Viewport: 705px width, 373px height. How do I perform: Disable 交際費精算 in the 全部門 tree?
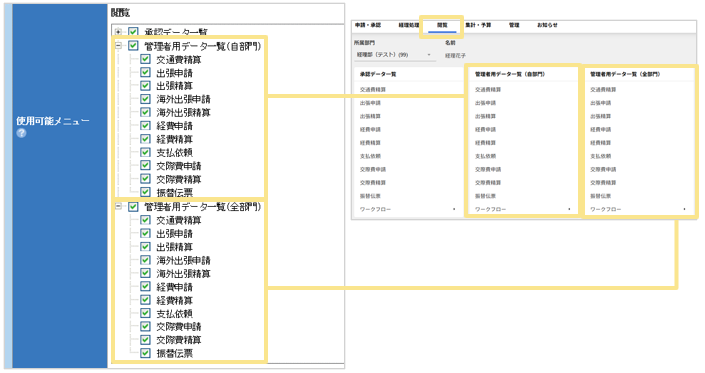(x=145, y=339)
